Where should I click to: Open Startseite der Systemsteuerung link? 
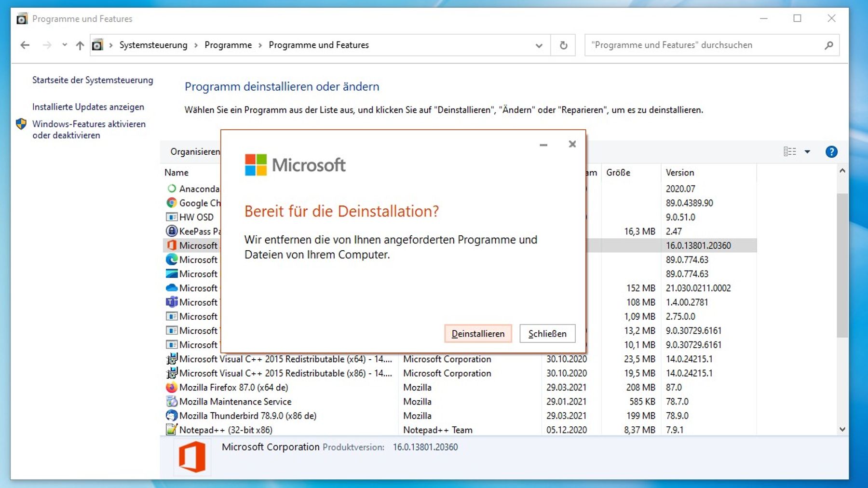coord(93,80)
